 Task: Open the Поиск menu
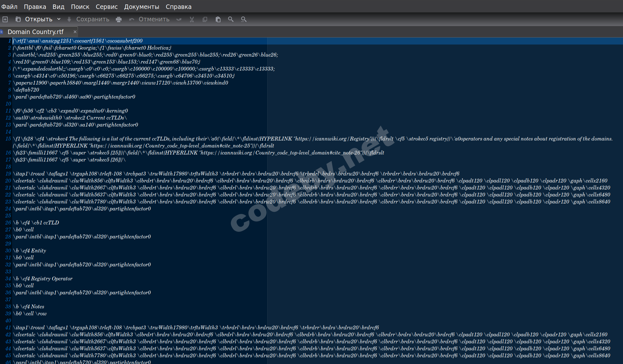tap(80, 7)
